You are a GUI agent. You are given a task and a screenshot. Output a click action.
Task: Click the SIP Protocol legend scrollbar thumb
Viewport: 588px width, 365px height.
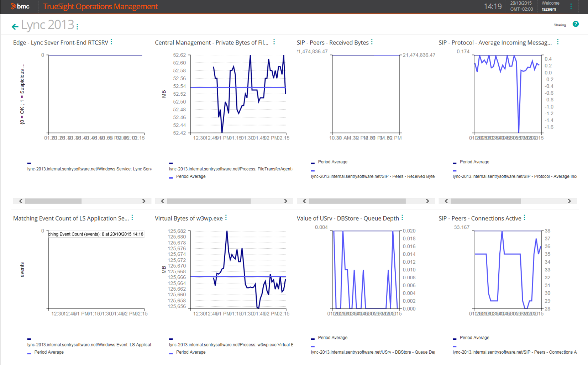click(485, 201)
